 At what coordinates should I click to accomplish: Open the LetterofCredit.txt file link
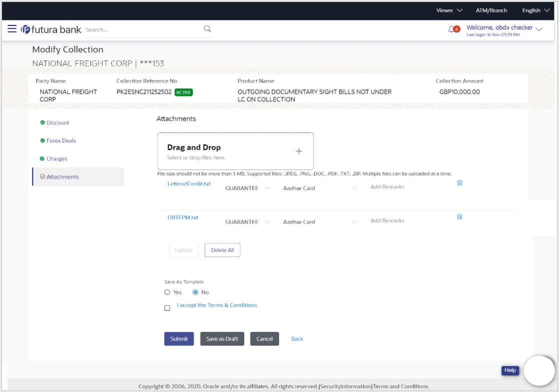click(x=189, y=184)
